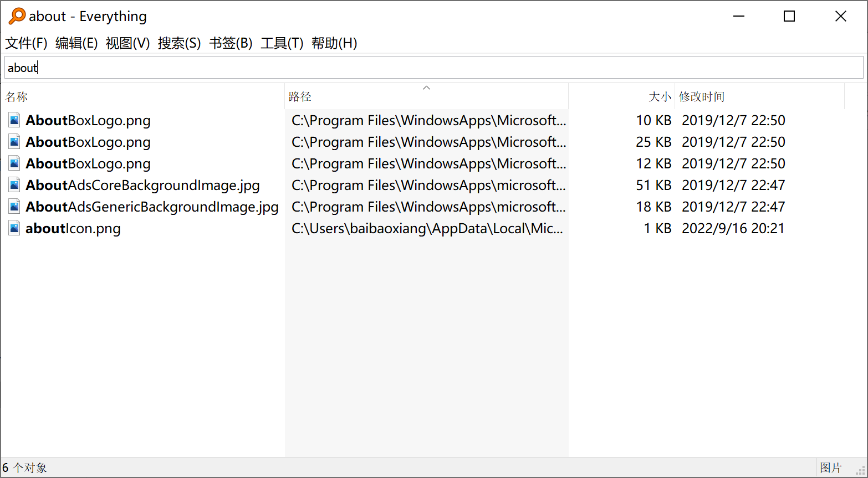868x478 pixels.
Task: Click file icon of aboutIcon.png
Action: pos(15,228)
